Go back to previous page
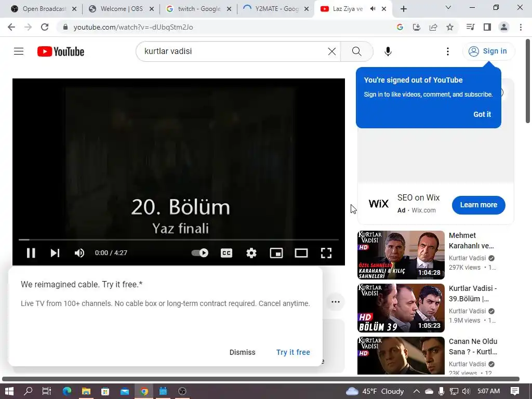This screenshot has height=399, width=532. tap(11, 27)
